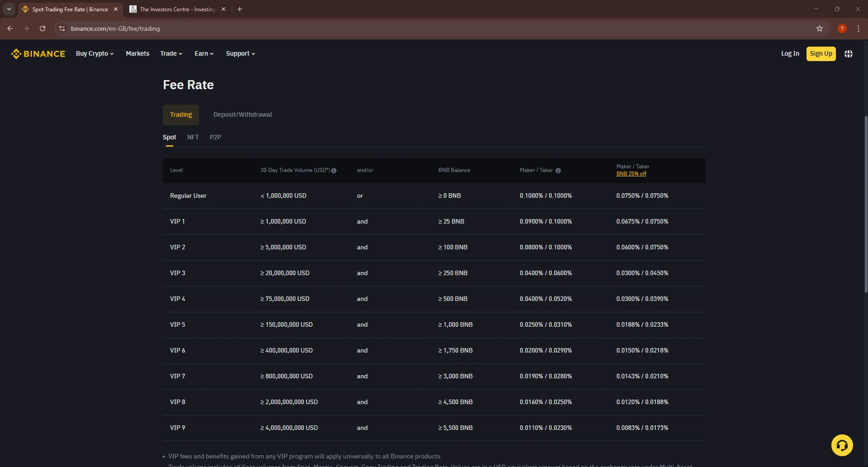Bookmark this page with star icon
The image size is (868, 467).
pyautogui.click(x=819, y=29)
